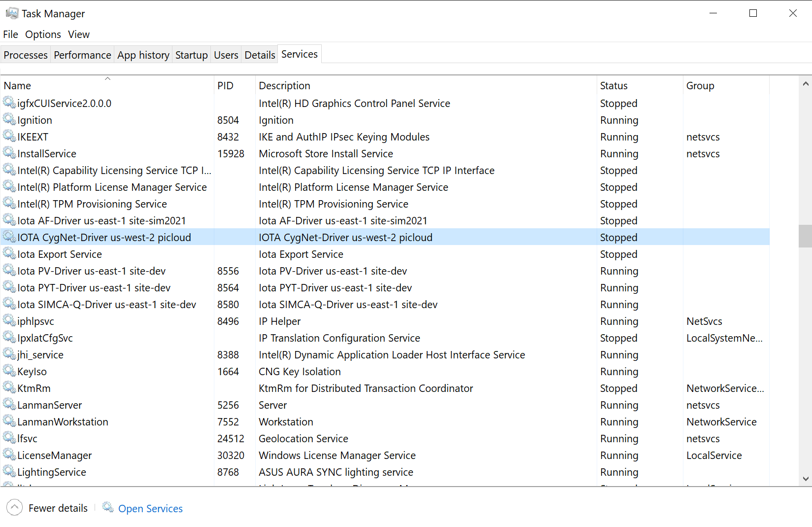
Task: Open the File menu
Action: [x=10, y=35]
